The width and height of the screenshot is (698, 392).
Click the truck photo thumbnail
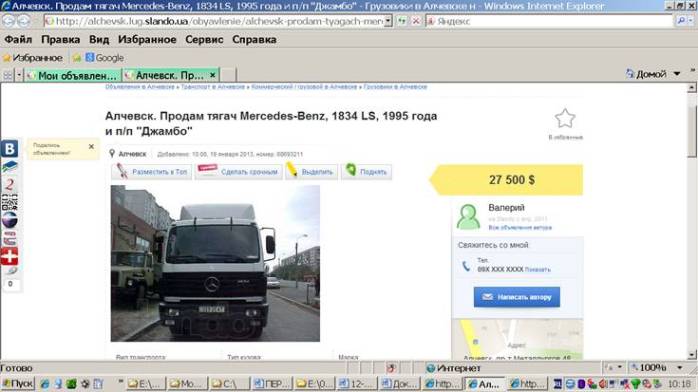[x=215, y=263]
